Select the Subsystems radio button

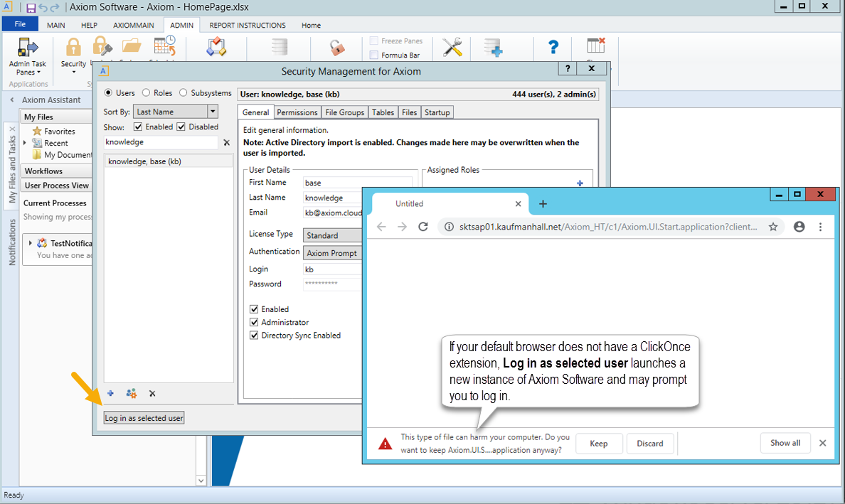184,92
